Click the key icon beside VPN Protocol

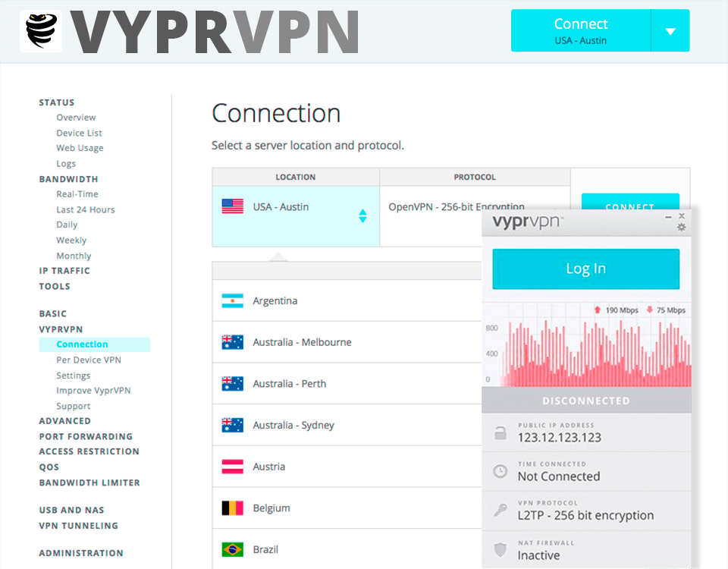coord(500,510)
